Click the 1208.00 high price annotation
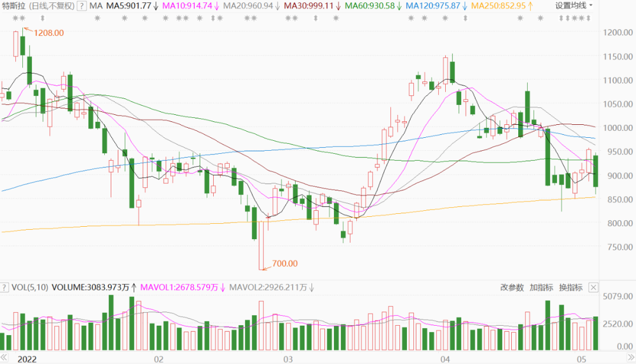 point(49,33)
